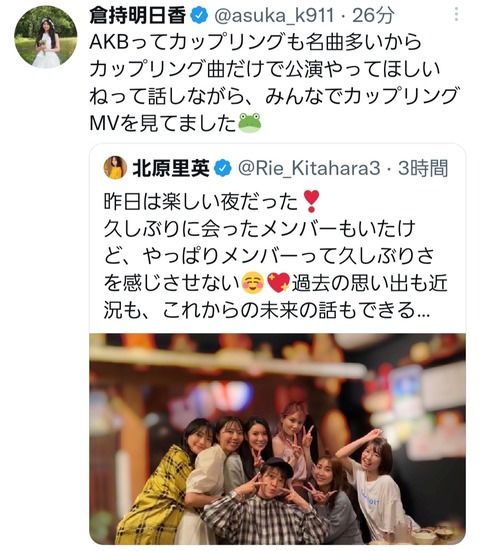Click the quoted tweet text starting 昨日は楽しい夜だった
Screen dimensions: 480x551
276,257
